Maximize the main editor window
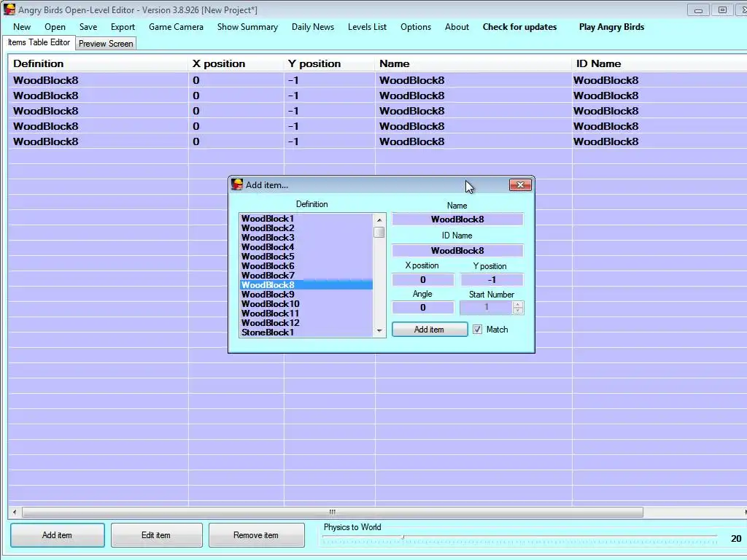This screenshot has height=560, width=747. coord(722,10)
